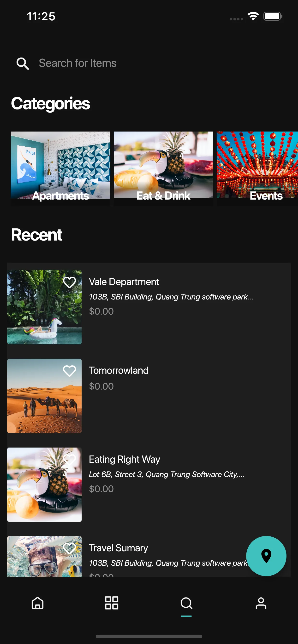The width and height of the screenshot is (298, 644).
Task: Open the Apartments category card
Action: [x=60, y=168]
